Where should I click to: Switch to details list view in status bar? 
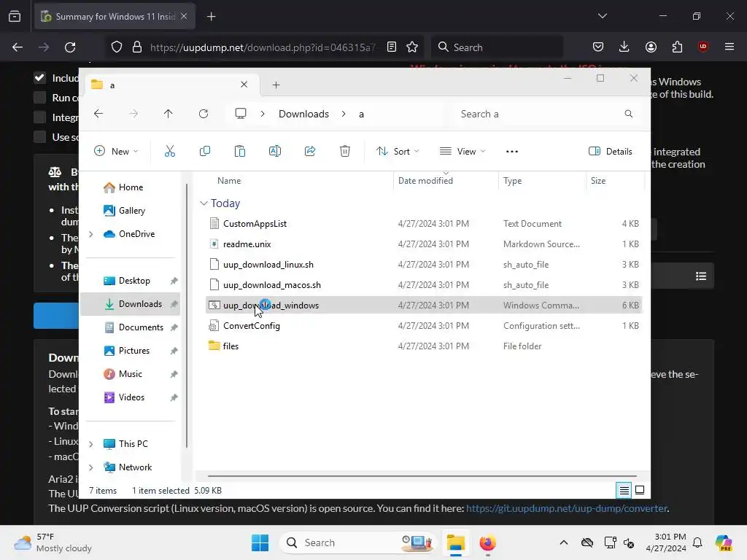[x=624, y=490]
